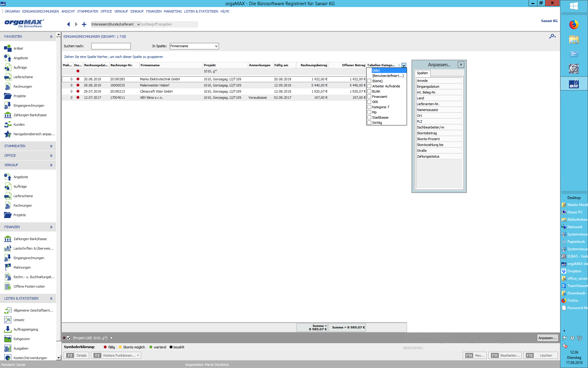The width and height of the screenshot is (588, 368).
Task: Sort by the Fällig am column header
Action: (x=285, y=65)
